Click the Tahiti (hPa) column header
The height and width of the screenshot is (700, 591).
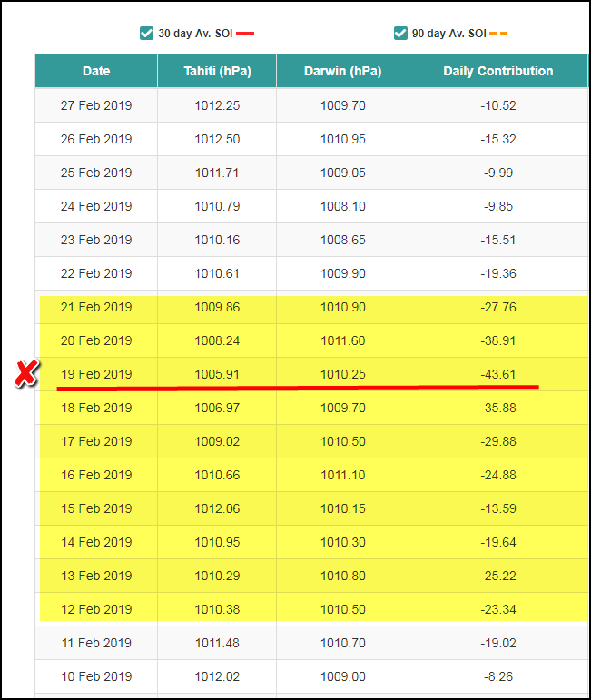pyautogui.click(x=217, y=71)
